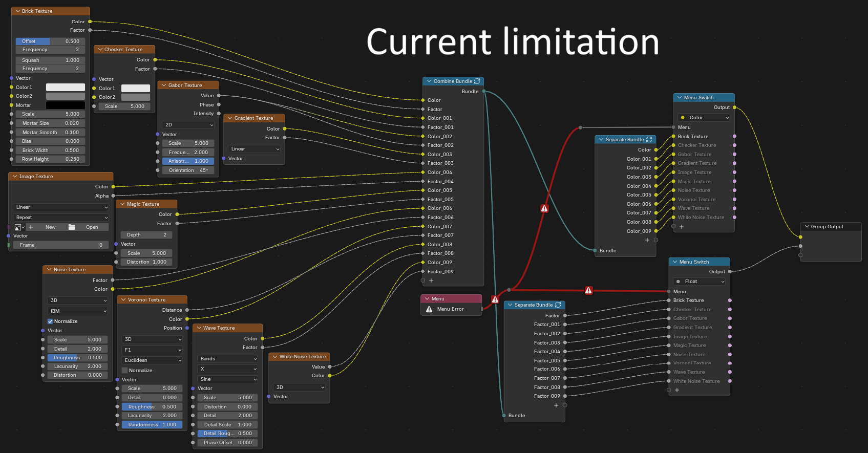The image size is (868, 453).
Task: Open image folder icon in Image Texture
Action: (x=72, y=227)
